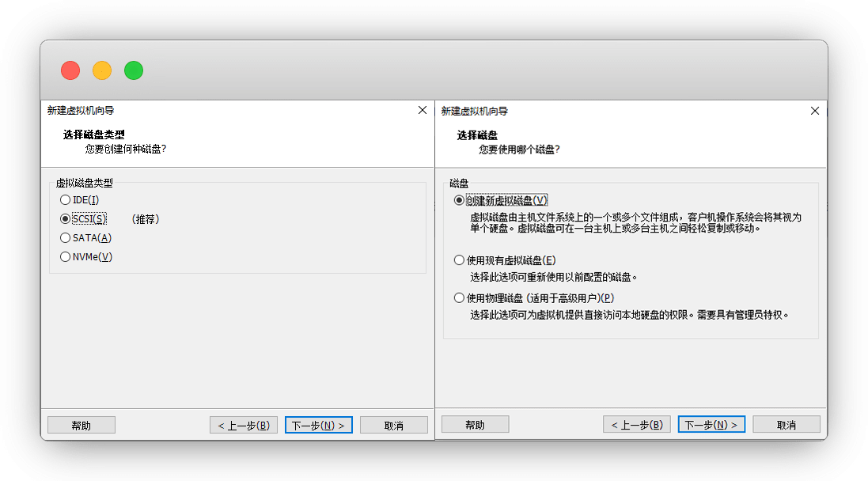The height and width of the screenshot is (481, 868).
Task: Open 帮助 in the 选择磁盘 dialog
Action: click(x=475, y=425)
